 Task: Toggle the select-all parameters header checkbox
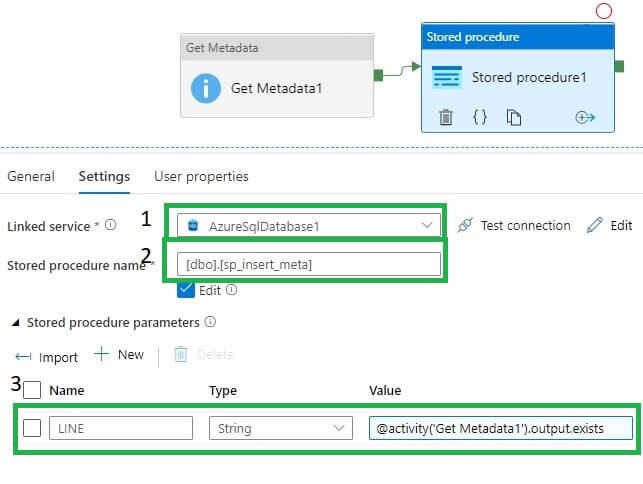coord(32,390)
